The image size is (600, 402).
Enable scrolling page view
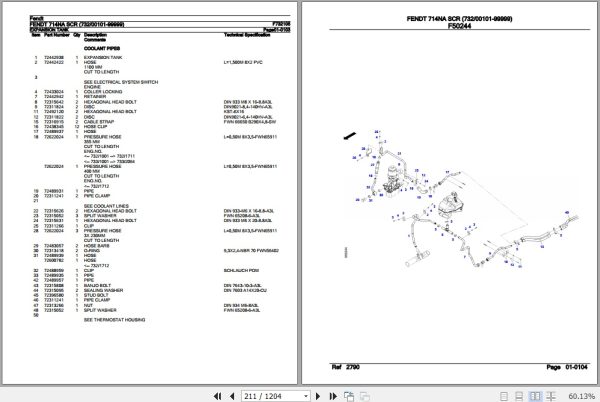pos(519,396)
